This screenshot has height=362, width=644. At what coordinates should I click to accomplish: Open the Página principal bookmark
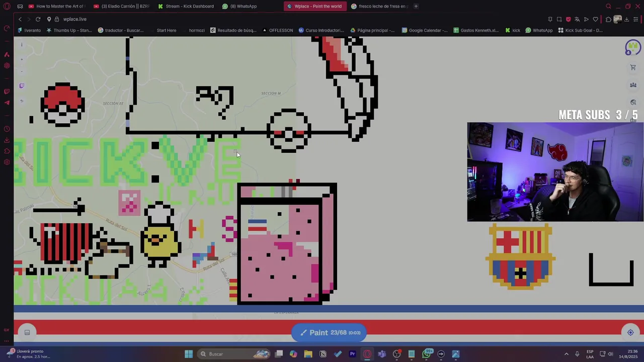pos(372,30)
